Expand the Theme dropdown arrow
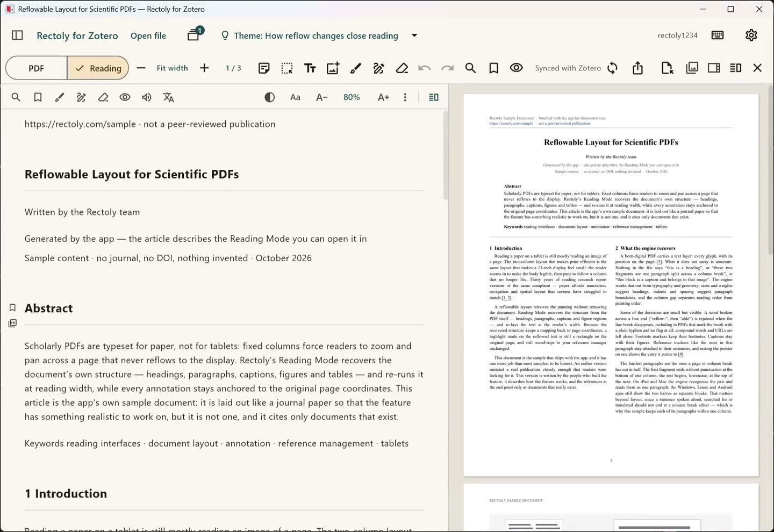The image size is (774, 532). point(414,35)
